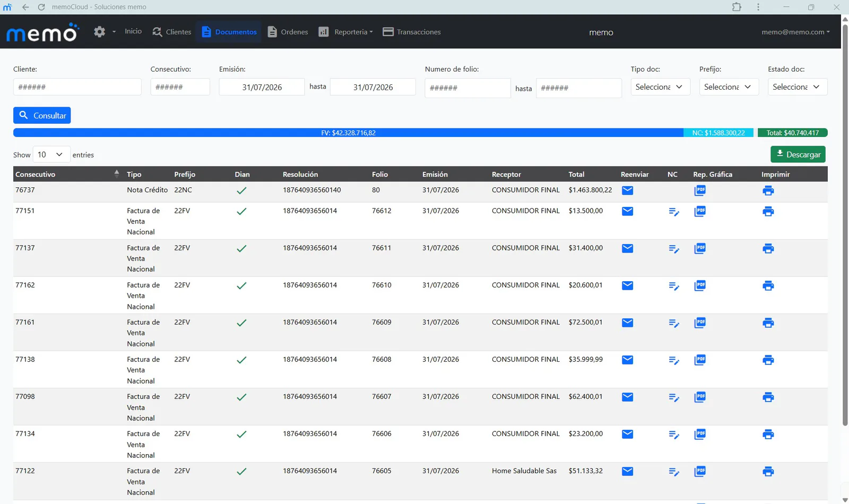Resend email for consecutivo 76737
This screenshot has width=849, height=504.
pyautogui.click(x=627, y=190)
